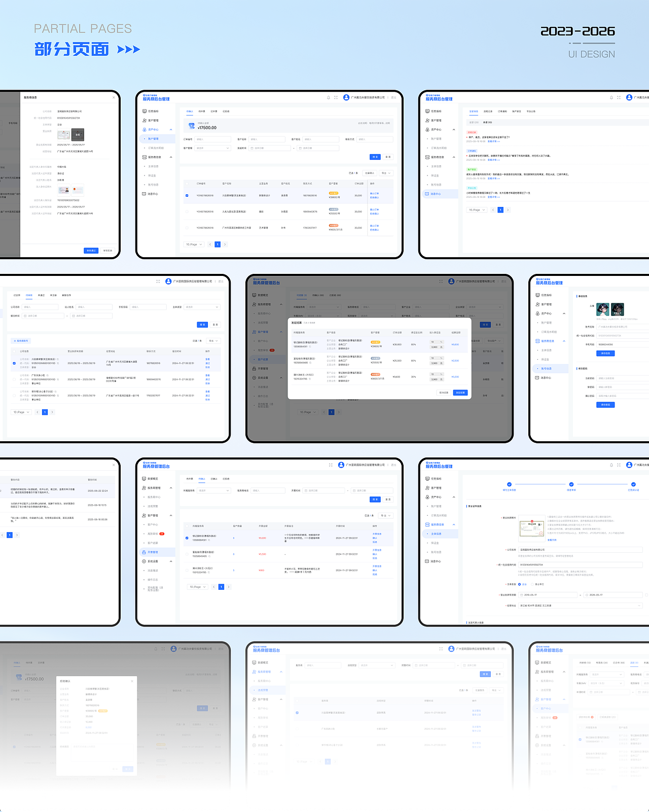The height and width of the screenshot is (812, 649).
Task: Check the 广东凤味小吃 company row on 待审核 page
Action: [x=14, y=379]
